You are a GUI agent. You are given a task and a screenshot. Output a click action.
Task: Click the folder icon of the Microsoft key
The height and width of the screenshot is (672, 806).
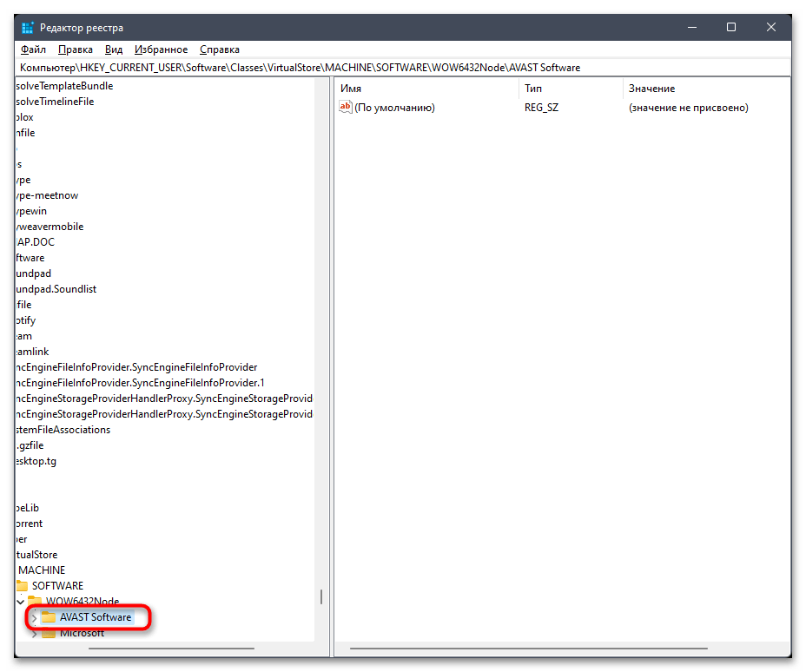pyautogui.click(x=49, y=634)
